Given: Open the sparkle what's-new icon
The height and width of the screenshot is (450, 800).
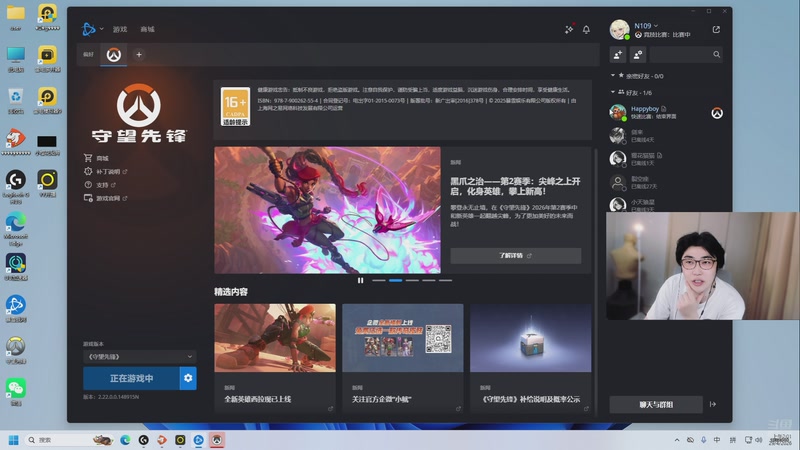Looking at the screenshot, I should tap(569, 30).
